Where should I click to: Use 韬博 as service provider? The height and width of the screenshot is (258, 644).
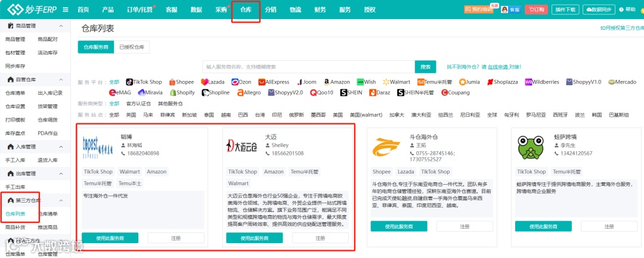110,238
